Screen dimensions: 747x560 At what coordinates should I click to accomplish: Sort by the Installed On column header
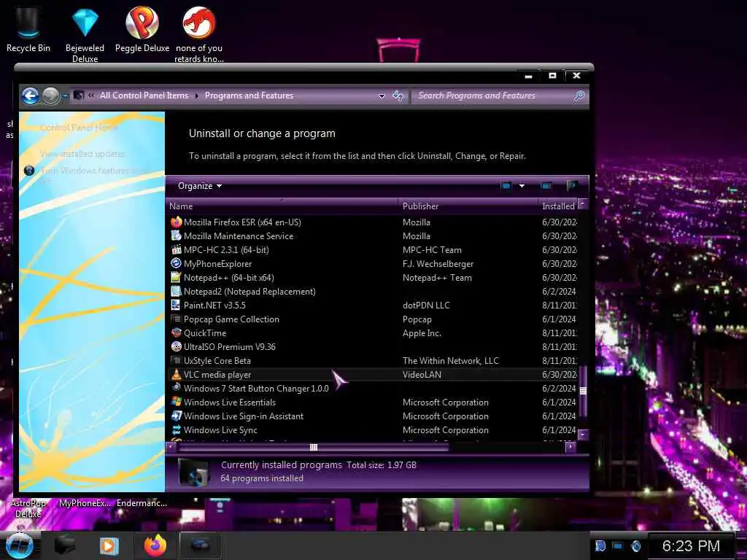(558, 206)
